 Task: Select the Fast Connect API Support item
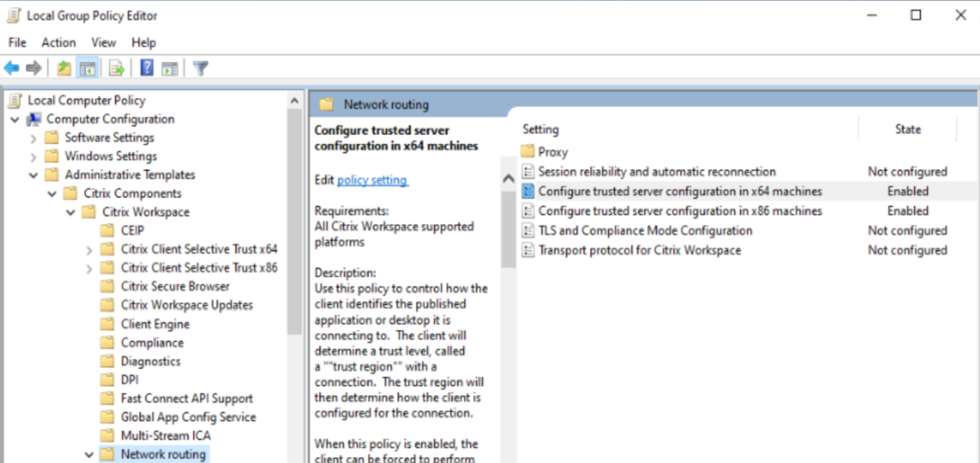click(186, 399)
